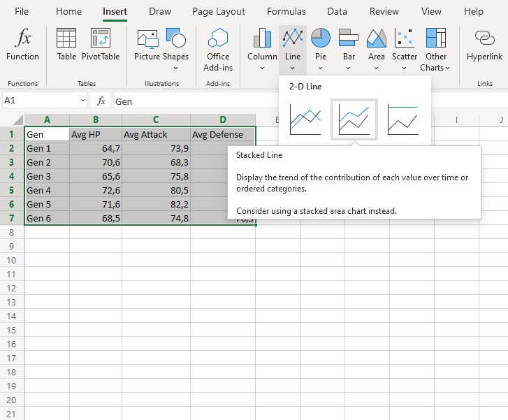
Task: Open the Pie chart dropdown
Action: tap(321, 68)
